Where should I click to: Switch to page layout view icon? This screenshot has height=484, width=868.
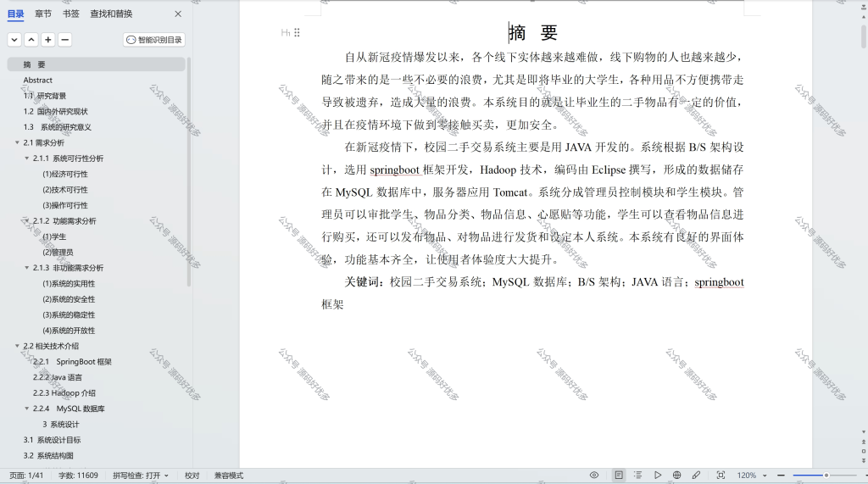[x=619, y=476]
